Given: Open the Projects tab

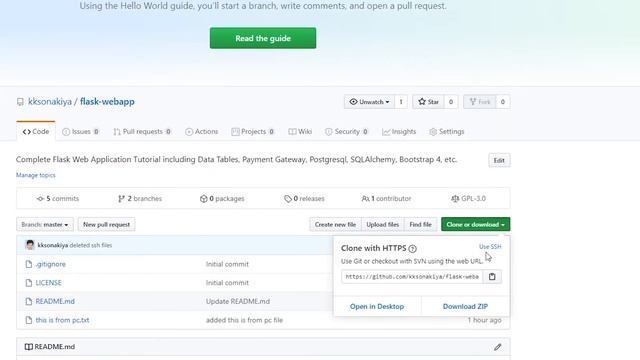Looking at the screenshot, I should (x=253, y=131).
